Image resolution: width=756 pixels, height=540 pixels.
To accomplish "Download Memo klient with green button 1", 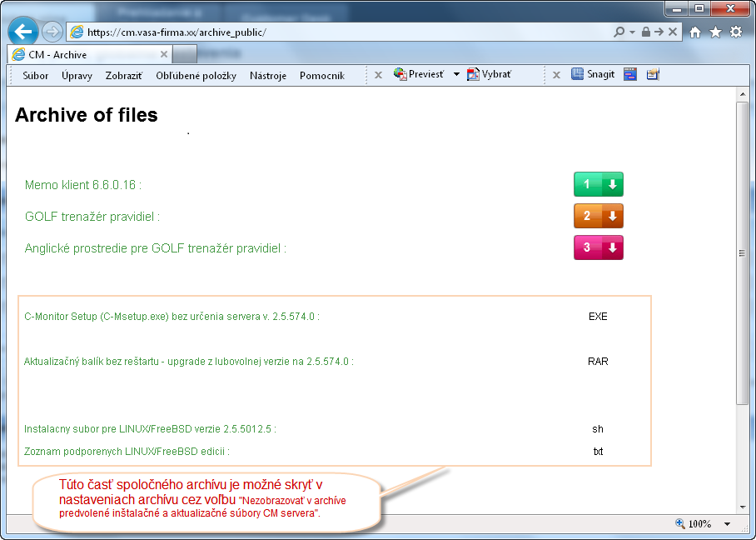I will tap(599, 184).
